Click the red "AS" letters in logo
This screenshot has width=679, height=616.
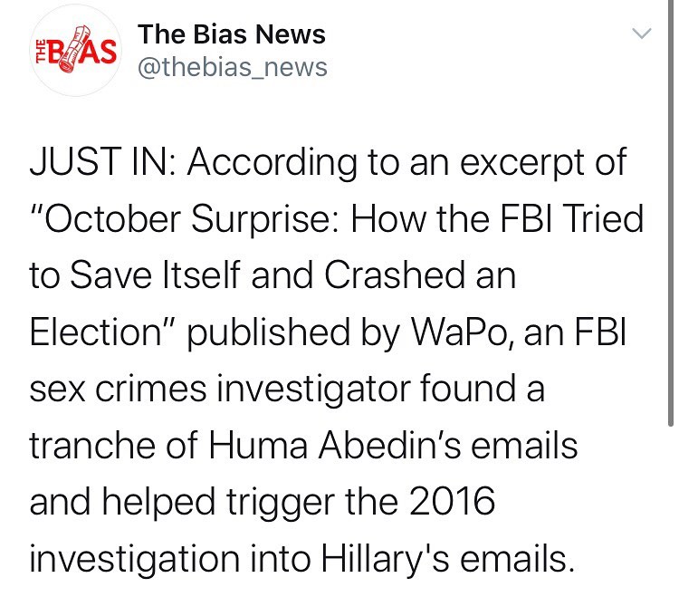click(100, 53)
